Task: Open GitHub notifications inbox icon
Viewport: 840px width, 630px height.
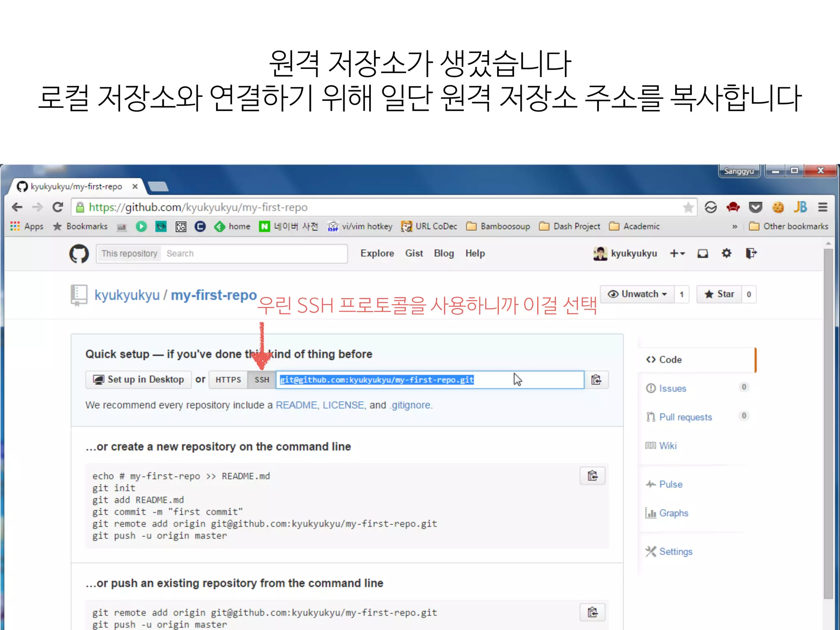Action: pos(703,253)
